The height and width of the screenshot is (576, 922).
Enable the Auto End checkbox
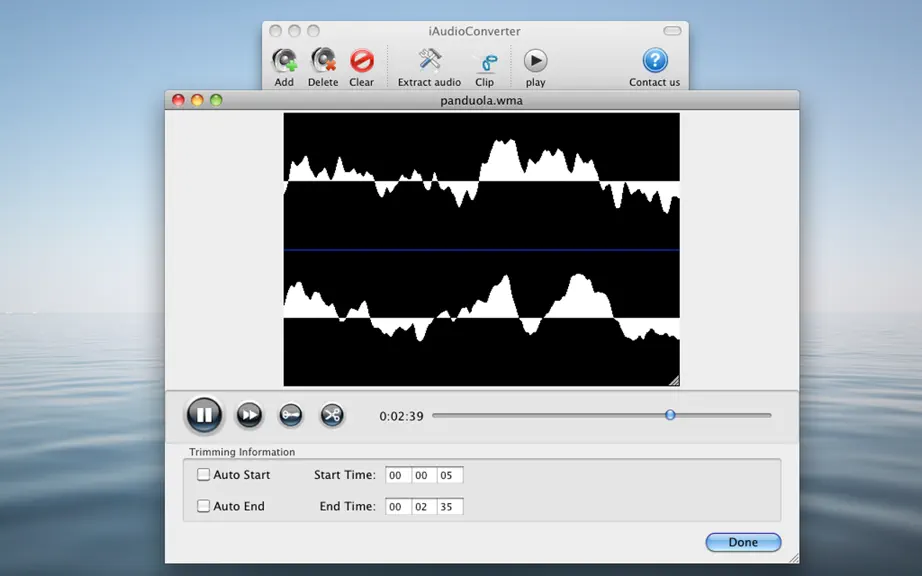coord(203,505)
